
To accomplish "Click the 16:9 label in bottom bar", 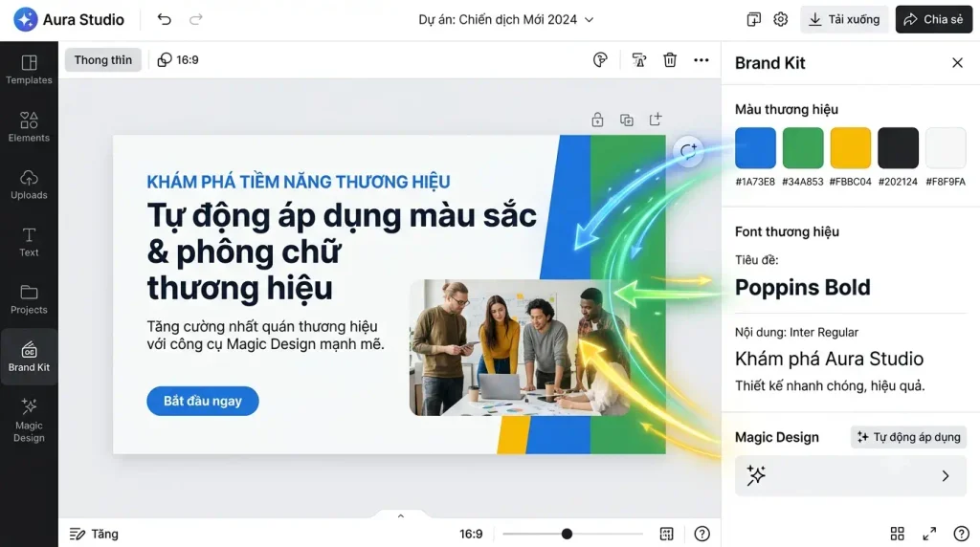I will click(471, 534).
